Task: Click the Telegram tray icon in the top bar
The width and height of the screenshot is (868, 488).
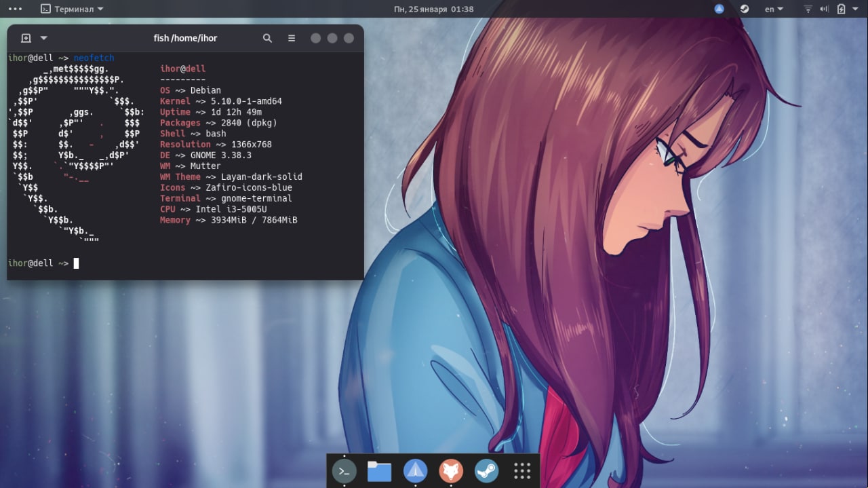Action: pos(719,9)
